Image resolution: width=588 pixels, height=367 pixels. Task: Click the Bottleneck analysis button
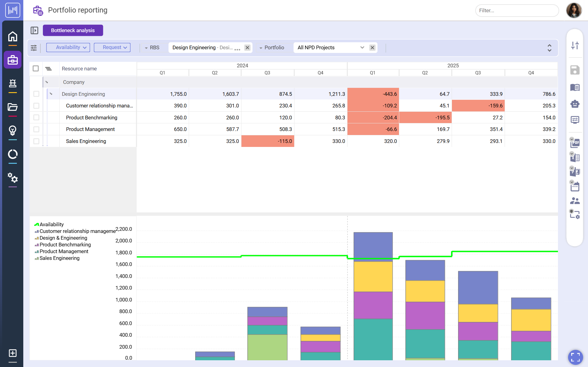pos(73,30)
